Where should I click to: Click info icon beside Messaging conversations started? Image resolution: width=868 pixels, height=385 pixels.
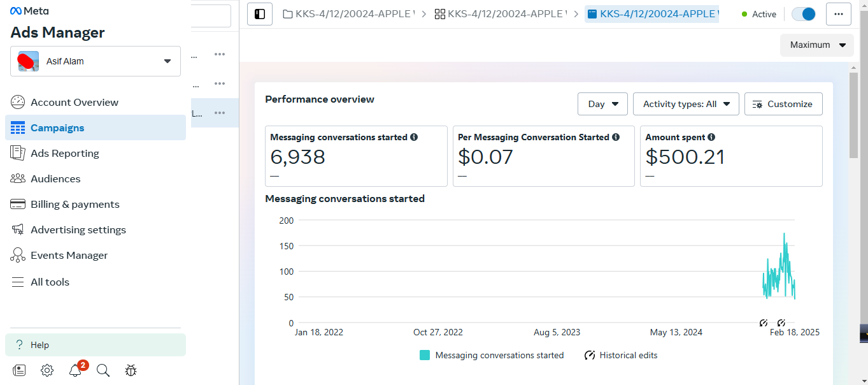[414, 137]
